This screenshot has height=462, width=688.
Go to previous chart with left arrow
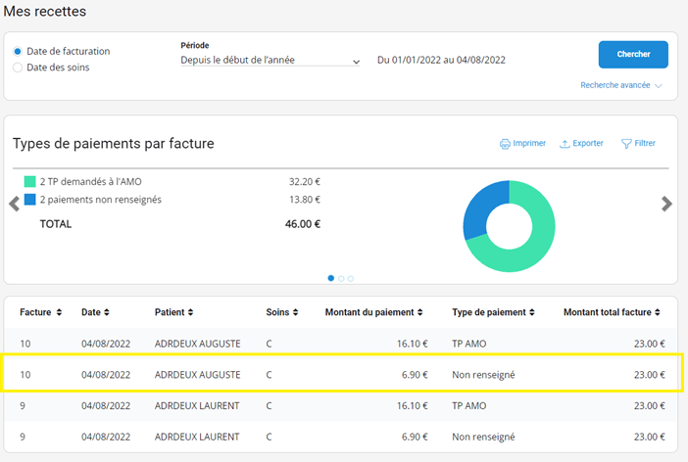pos(14,204)
